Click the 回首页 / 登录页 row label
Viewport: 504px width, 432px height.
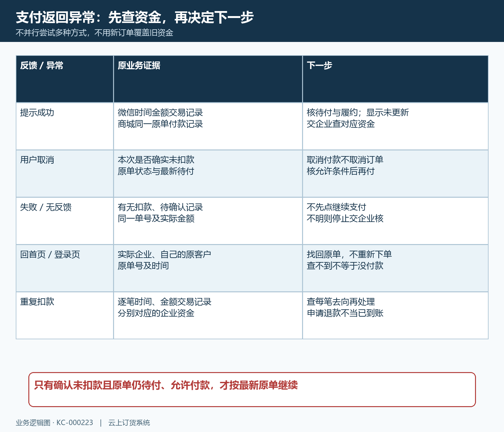50,254
